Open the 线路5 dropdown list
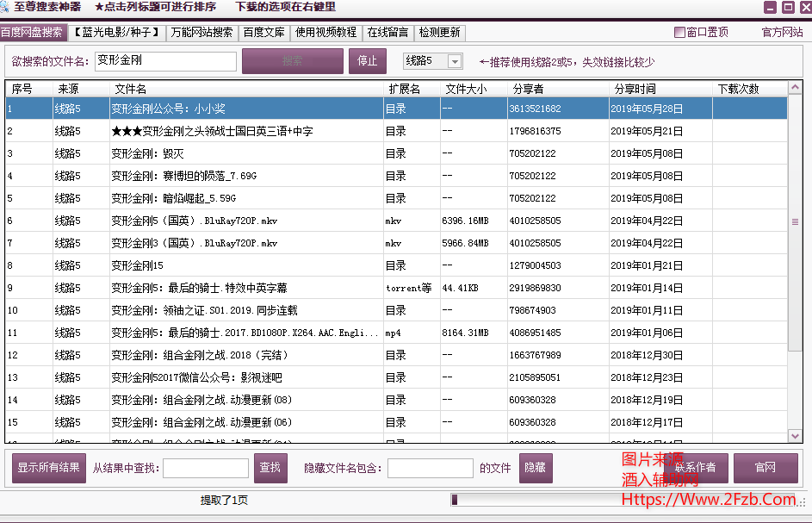The height and width of the screenshot is (523, 812). click(x=455, y=61)
